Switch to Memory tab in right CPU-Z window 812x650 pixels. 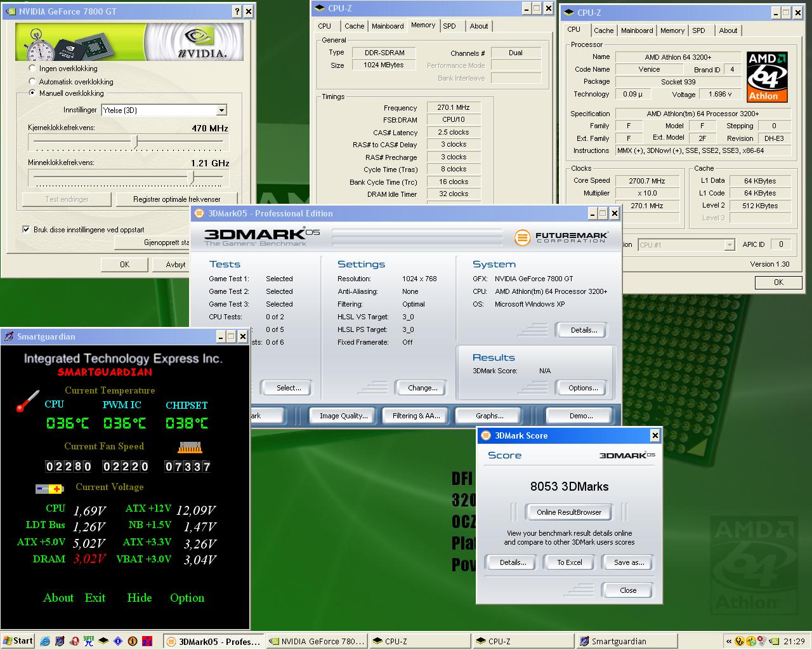[672, 30]
